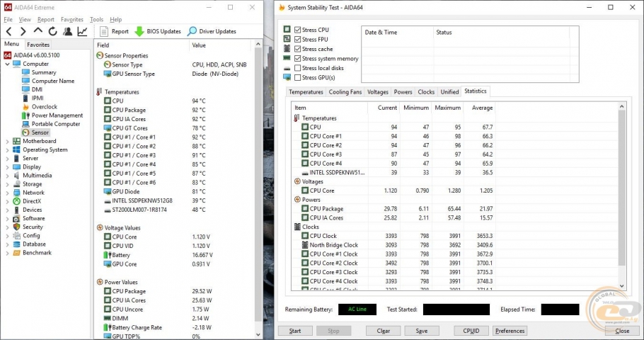644x340 pixels.
Task: Click the Clear button
Action: [383, 331]
